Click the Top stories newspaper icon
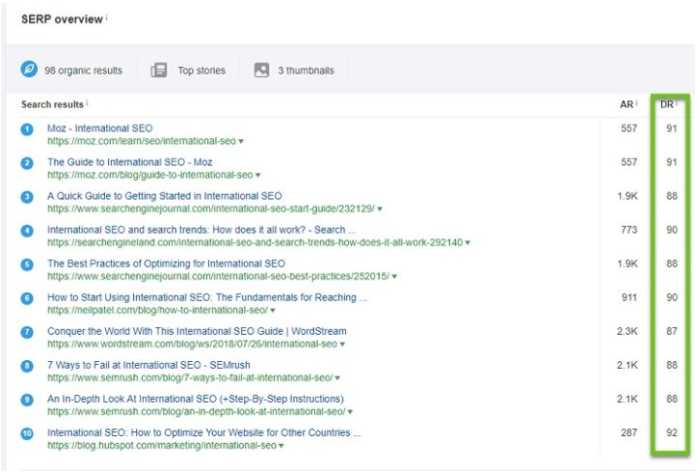The height and width of the screenshot is (472, 697). point(158,70)
